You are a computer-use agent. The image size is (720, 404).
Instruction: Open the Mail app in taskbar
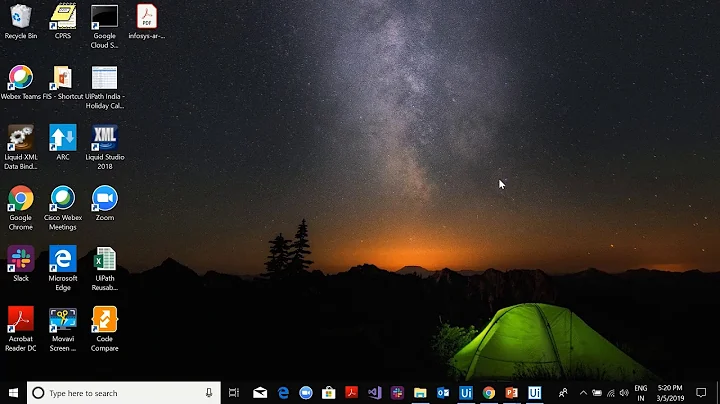click(x=260, y=393)
